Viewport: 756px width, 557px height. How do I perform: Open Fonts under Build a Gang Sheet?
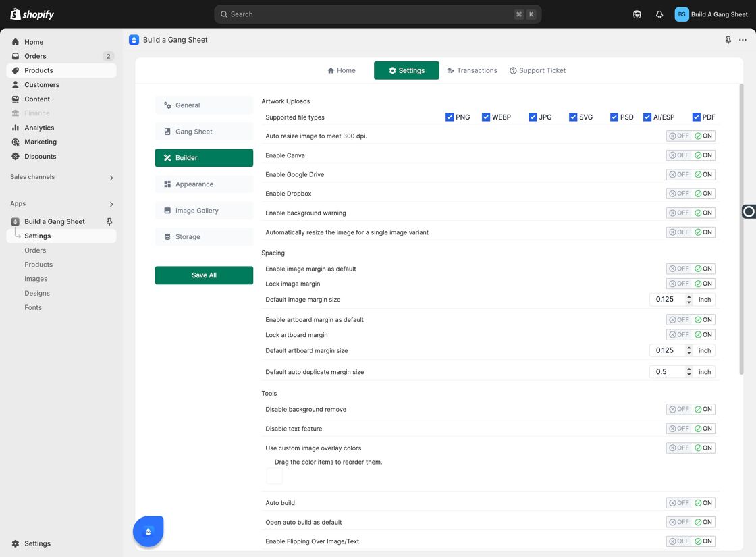(x=33, y=308)
